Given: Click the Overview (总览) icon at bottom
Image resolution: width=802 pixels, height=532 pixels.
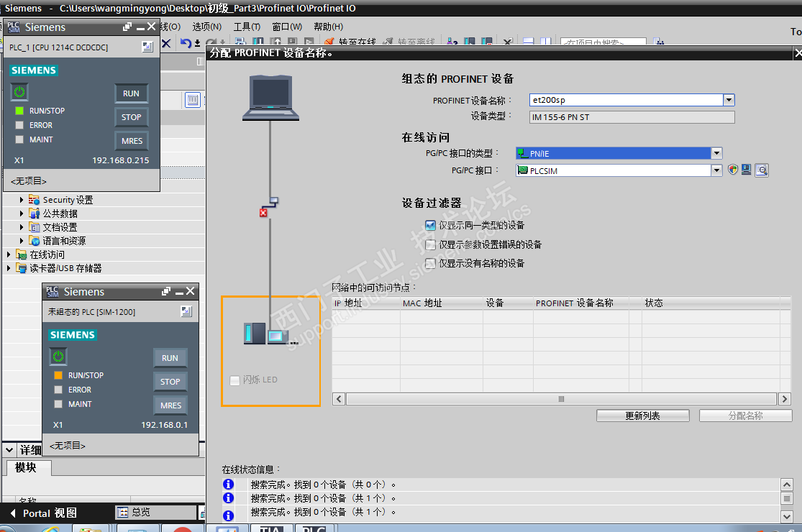Looking at the screenshot, I should 122,512.
